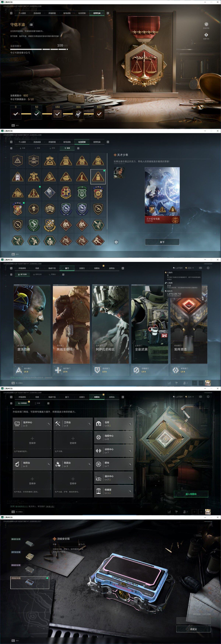This screenshot has height=644, width=221.
Task: Follow the 申请入队 link in world chat
Action: [50, 507]
